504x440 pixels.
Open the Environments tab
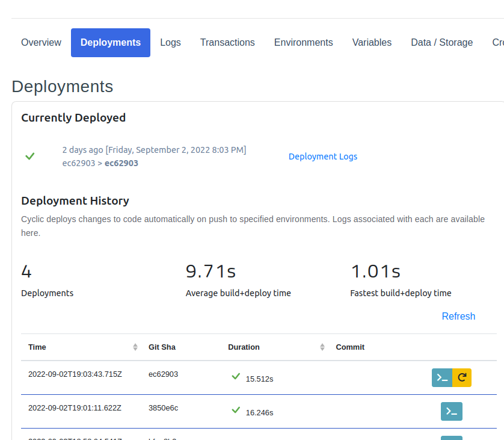click(303, 42)
